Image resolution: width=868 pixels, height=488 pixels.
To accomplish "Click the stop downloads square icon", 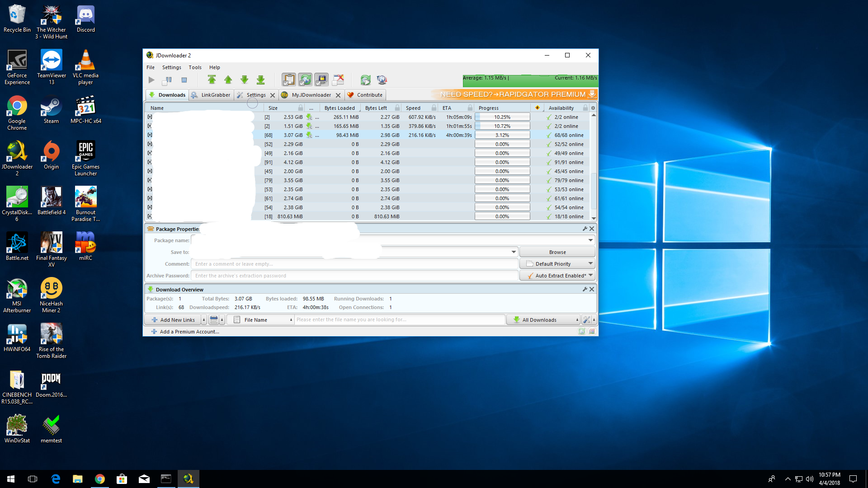I will point(184,80).
